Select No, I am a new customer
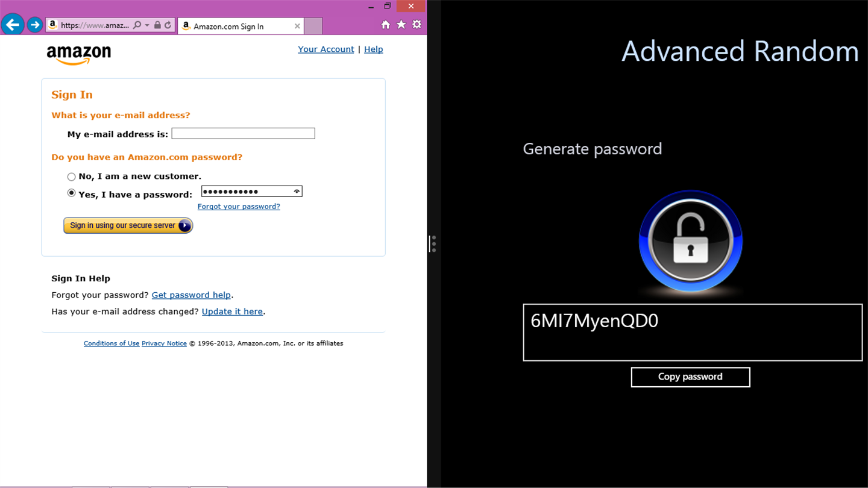The height and width of the screenshot is (488, 868). pos(72,177)
